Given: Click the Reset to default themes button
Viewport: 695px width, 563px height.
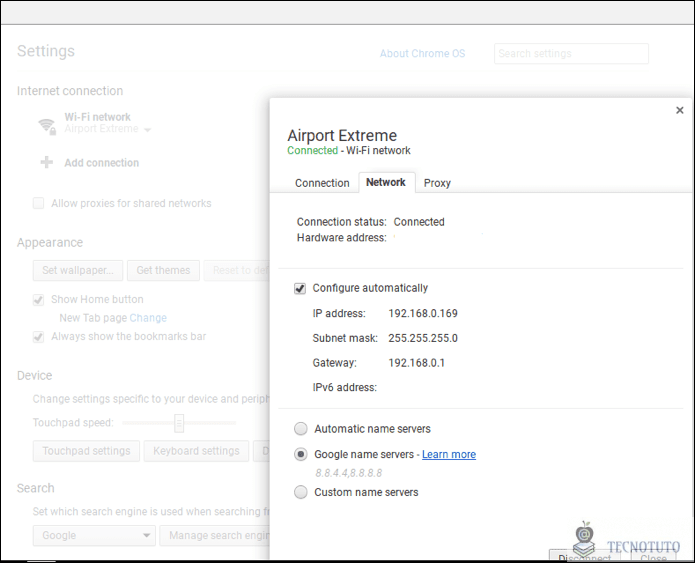Looking at the screenshot, I should [237, 270].
